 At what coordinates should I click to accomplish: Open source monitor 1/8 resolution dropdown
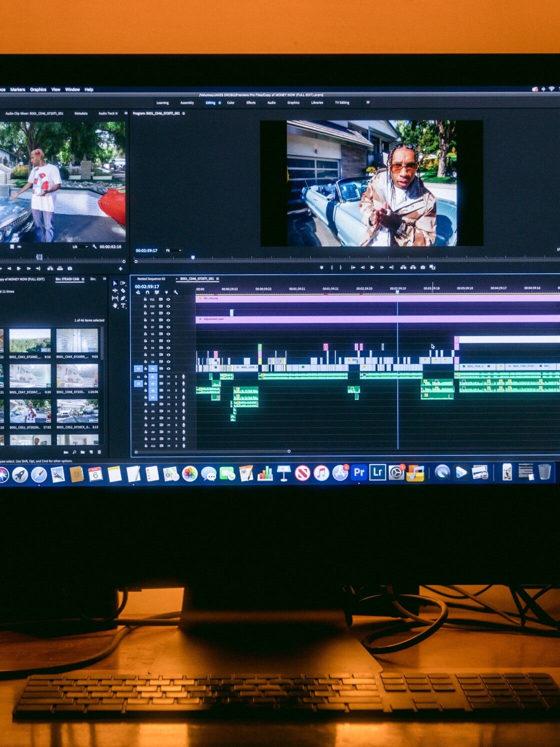pos(79,247)
